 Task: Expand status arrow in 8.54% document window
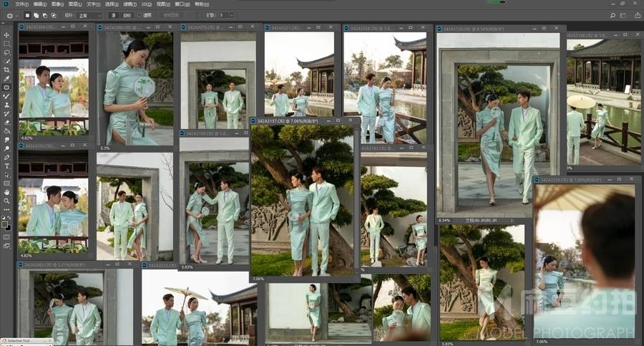(512, 221)
